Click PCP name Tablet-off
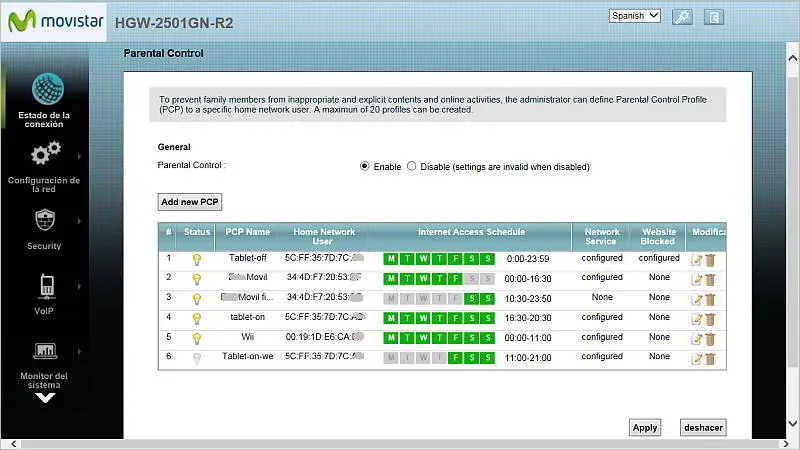The height and width of the screenshot is (450, 800). point(247,258)
